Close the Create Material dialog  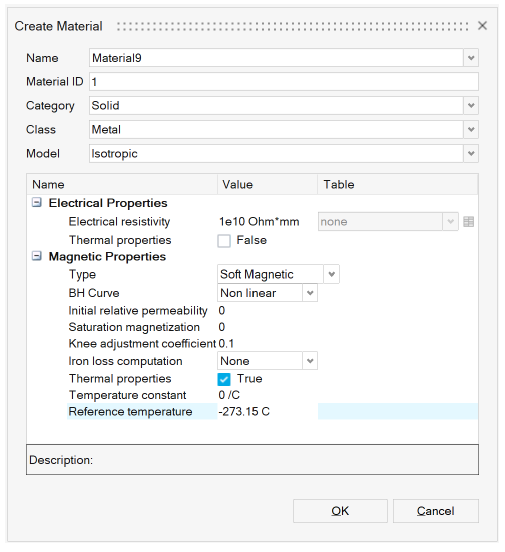[482, 25]
